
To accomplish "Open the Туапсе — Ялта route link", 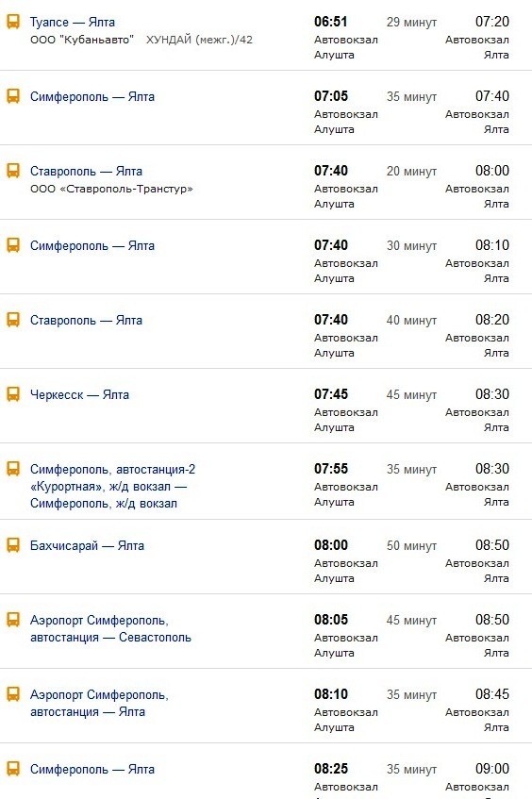I will click(73, 22).
